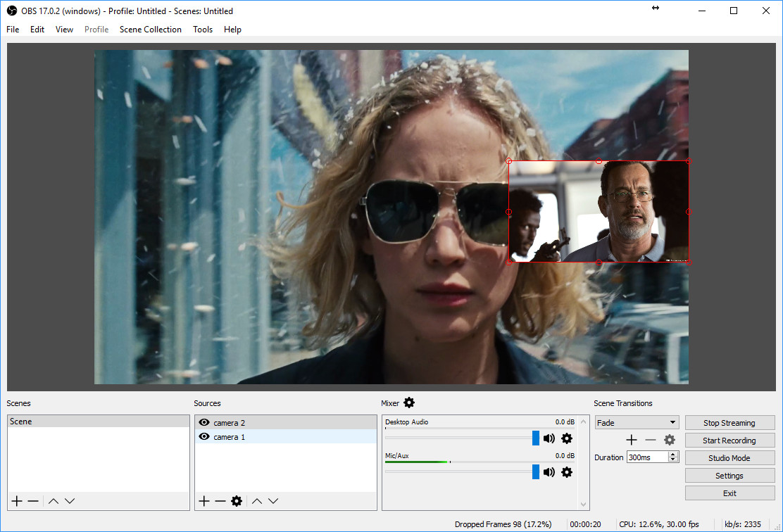Click the OBS logo in the title bar

[x=11, y=11]
